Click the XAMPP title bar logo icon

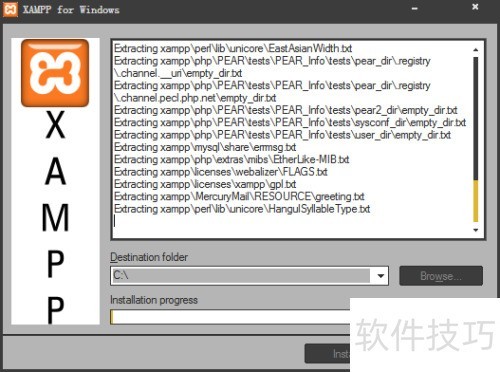[x=10, y=9]
